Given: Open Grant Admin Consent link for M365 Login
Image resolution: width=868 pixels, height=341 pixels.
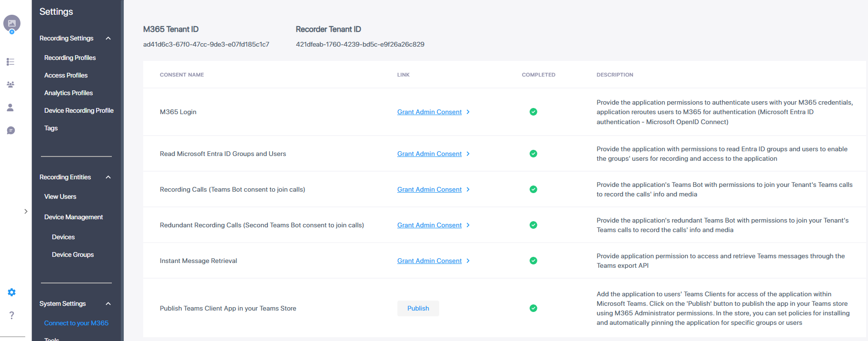Looking at the screenshot, I should coord(429,112).
